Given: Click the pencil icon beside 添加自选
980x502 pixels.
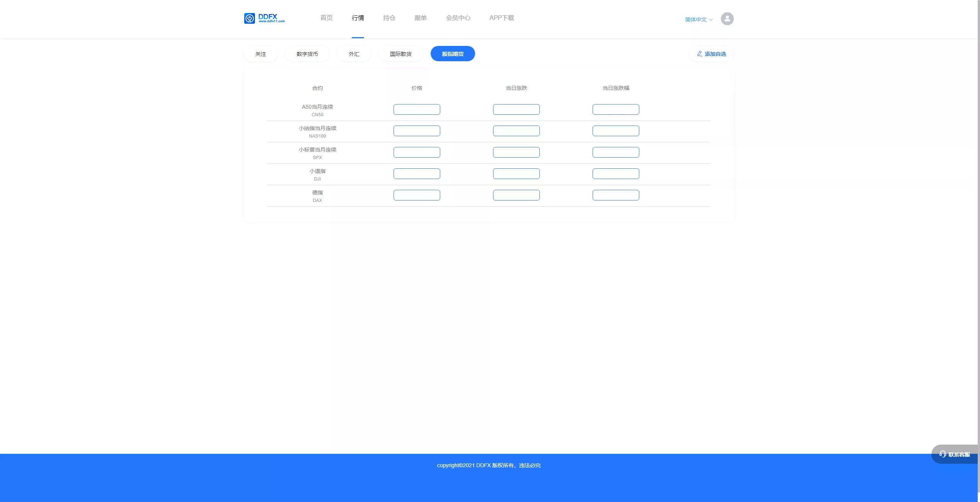Looking at the screenshot, I should pyautogui.click(x=699, y=54).
